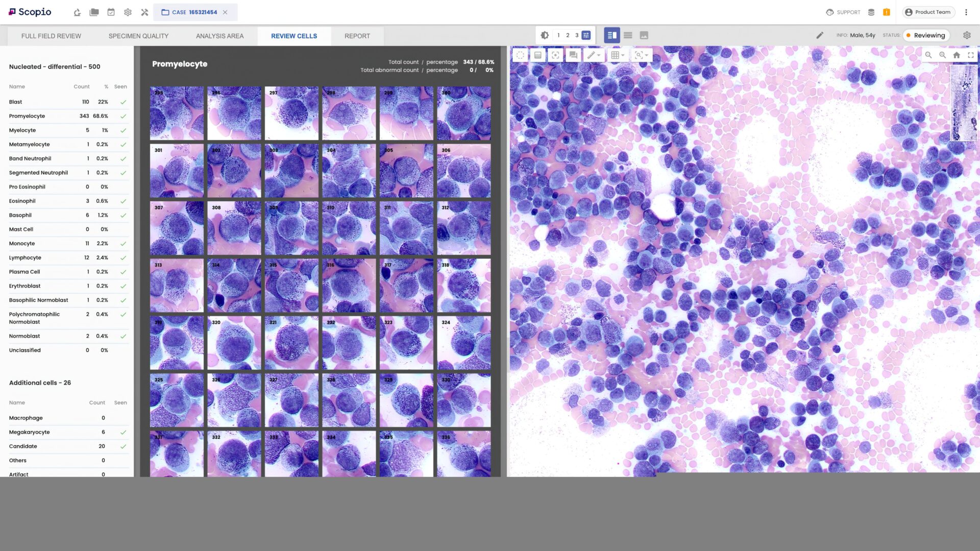
Task: Click the Male, 54y patient info text
Action: (863, 35)
